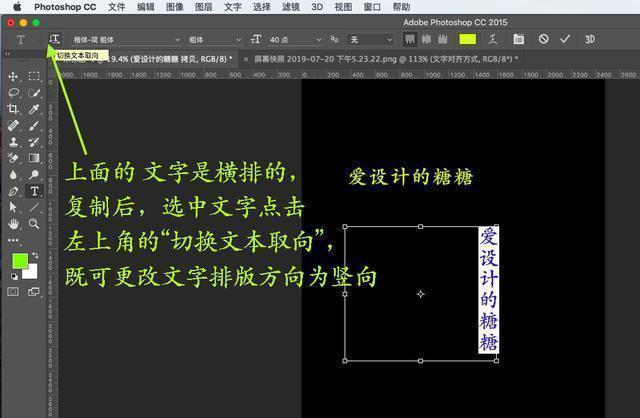Open the 滤镜 menu
This screenshot has height=418, width=640.
click(x=291, y=7)
